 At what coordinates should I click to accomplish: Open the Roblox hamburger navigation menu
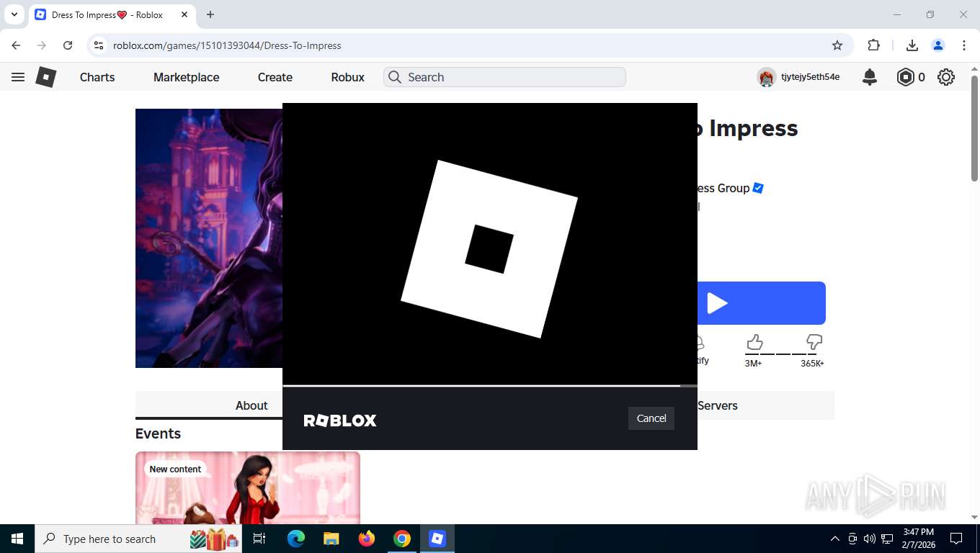tap(18, 77)
